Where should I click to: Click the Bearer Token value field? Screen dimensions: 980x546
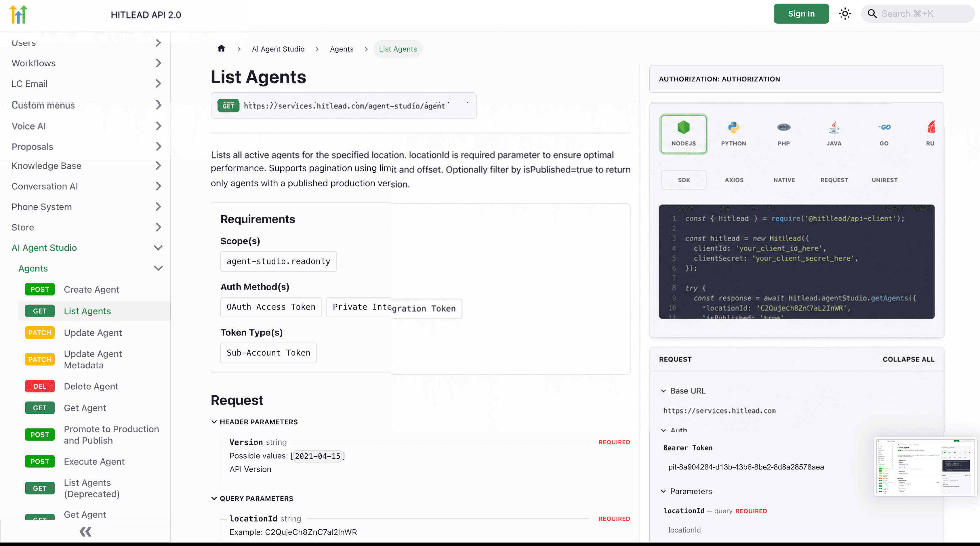click(x=746, y=467)
